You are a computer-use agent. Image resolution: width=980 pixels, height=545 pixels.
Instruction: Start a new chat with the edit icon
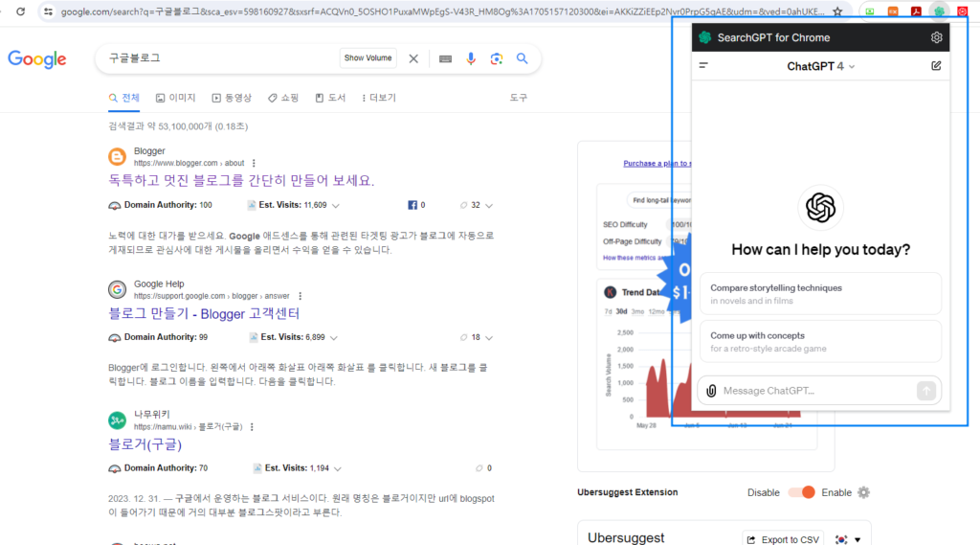point(936,66)
